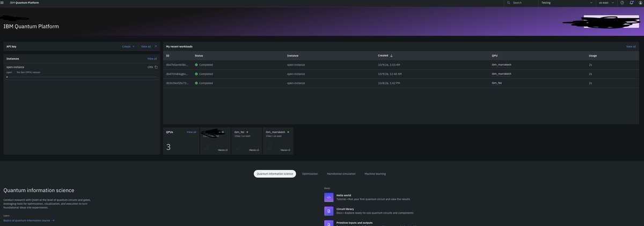The height and width of the screenshot is (226, 644).
Task: Open the ibm_marrakesh QPU card
Action: pos(278,140)
